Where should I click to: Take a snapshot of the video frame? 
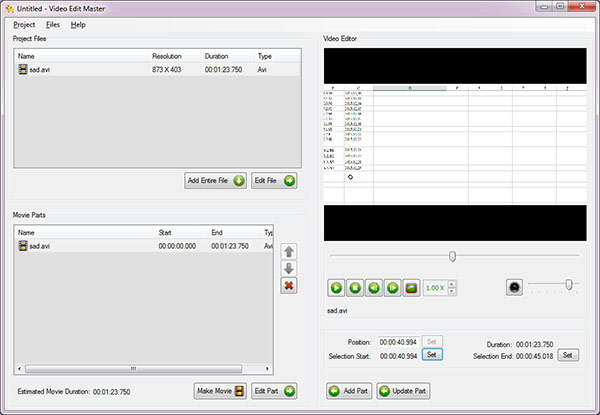pyautogui.click(x=411, y=288)
